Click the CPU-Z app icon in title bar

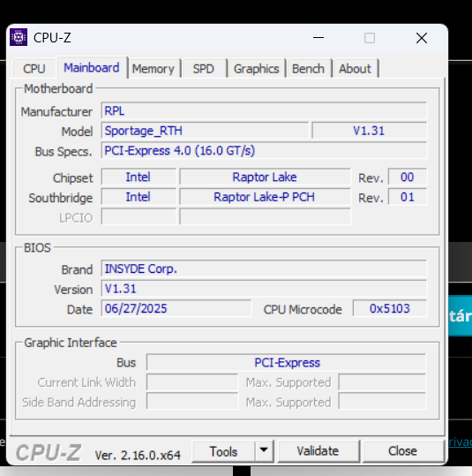click(19, 37)
